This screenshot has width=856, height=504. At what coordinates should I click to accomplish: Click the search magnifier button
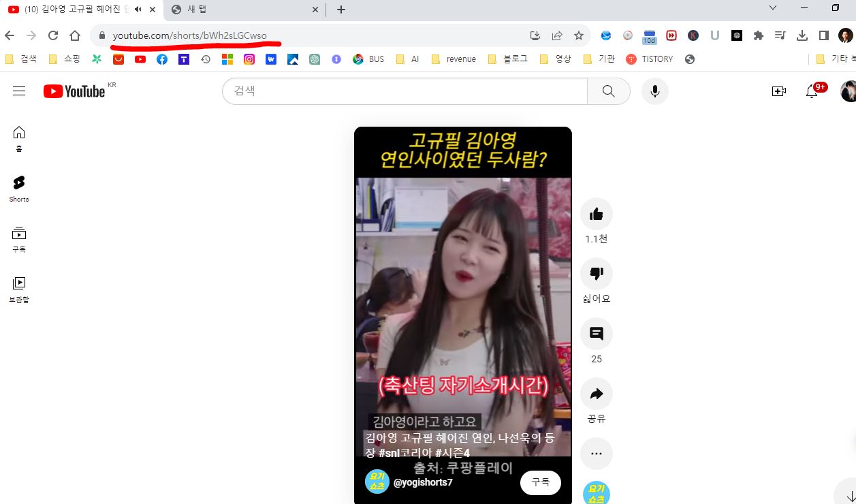(x=609, y=91)
